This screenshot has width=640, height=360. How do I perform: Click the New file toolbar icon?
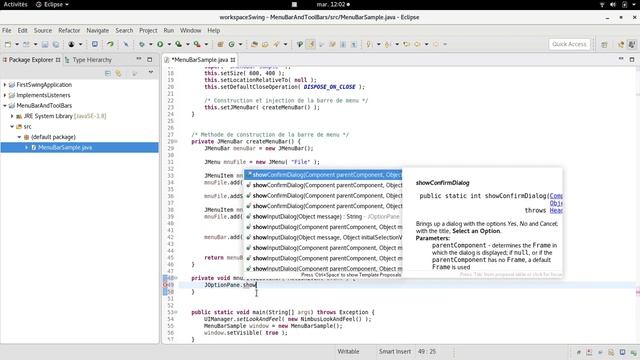coord(8,44)
